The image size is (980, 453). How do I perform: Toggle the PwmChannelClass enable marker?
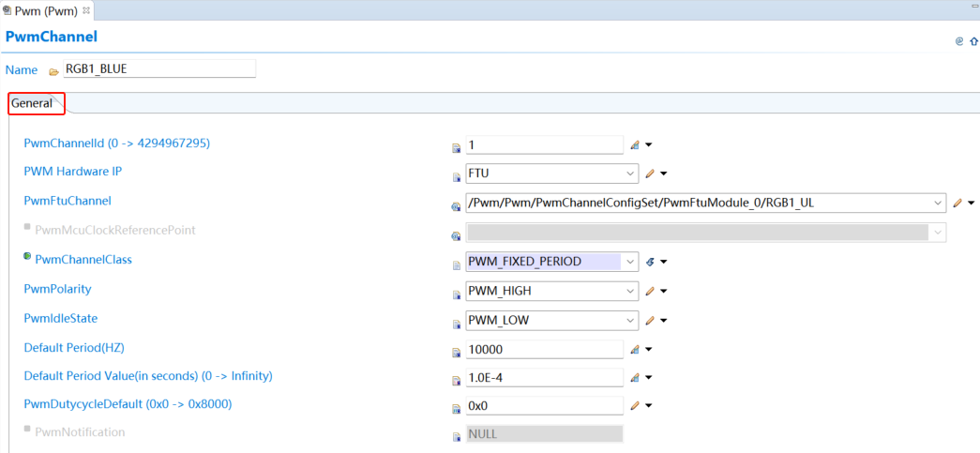point(27,256)
